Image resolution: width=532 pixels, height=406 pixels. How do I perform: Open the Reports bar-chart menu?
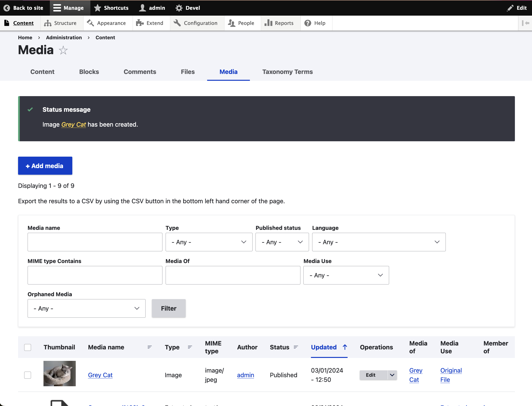(268, 23)
